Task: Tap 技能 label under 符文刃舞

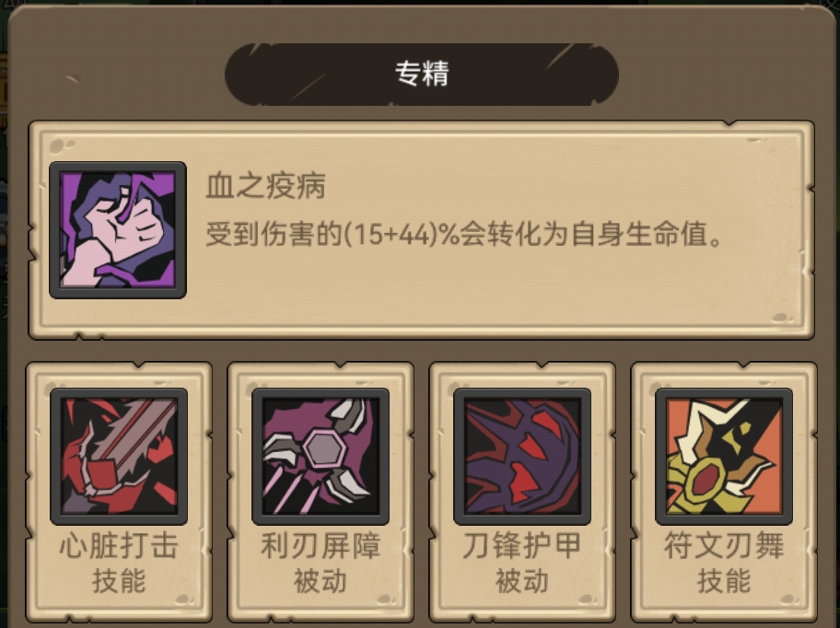Action: point(724,581)
